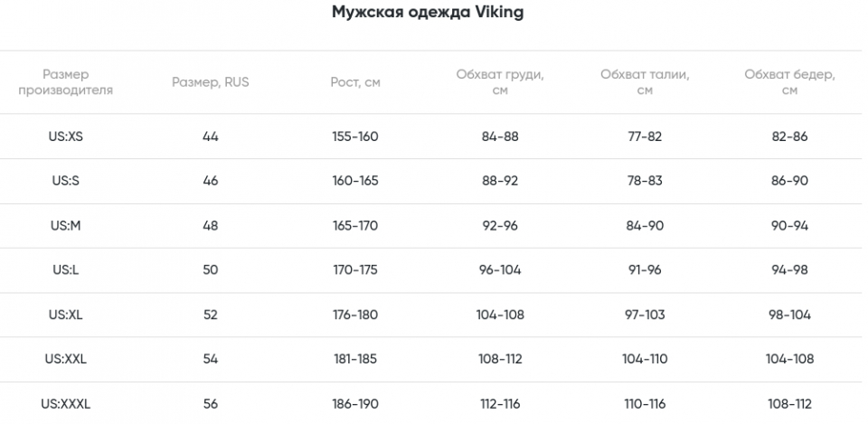Select the US:XS size cell
Screen dimensions: 868x424
65,137
